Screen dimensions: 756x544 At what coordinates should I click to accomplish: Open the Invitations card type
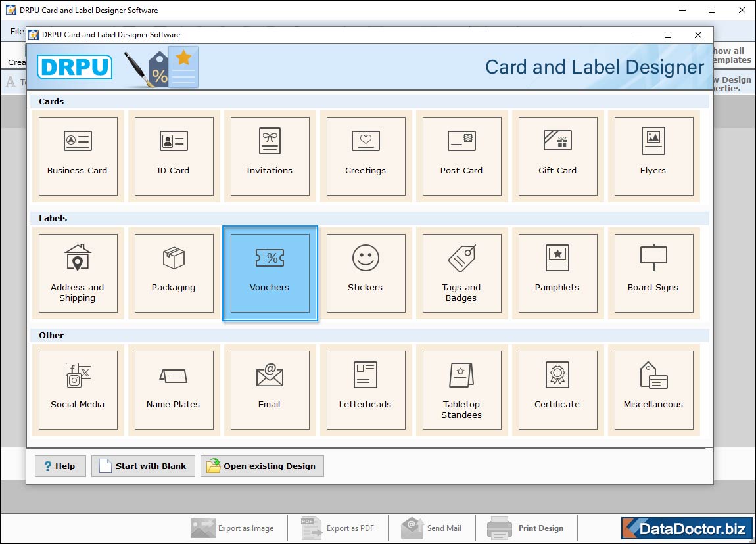[x=270, y=156]
